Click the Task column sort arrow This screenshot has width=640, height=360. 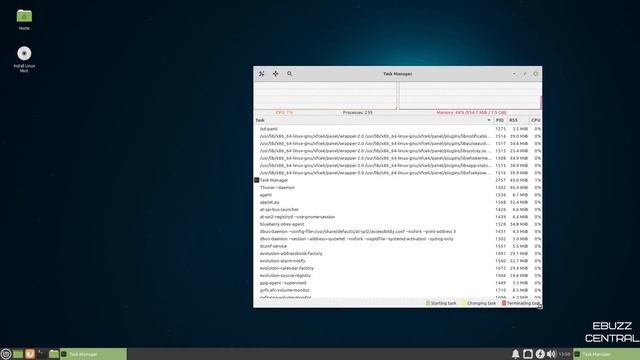(x=489, y=120)
